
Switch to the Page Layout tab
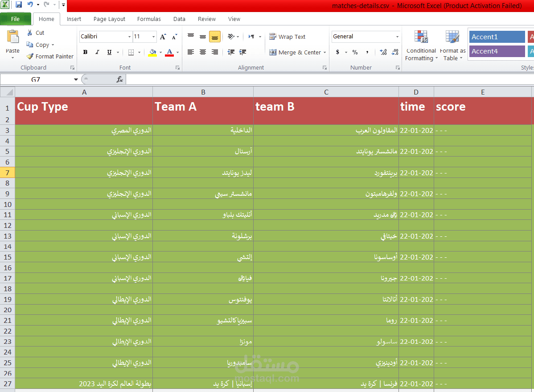click(x=109, y=19)
